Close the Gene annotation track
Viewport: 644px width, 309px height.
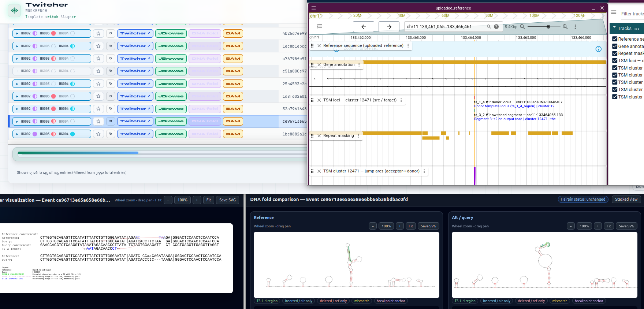coord(319,65)
